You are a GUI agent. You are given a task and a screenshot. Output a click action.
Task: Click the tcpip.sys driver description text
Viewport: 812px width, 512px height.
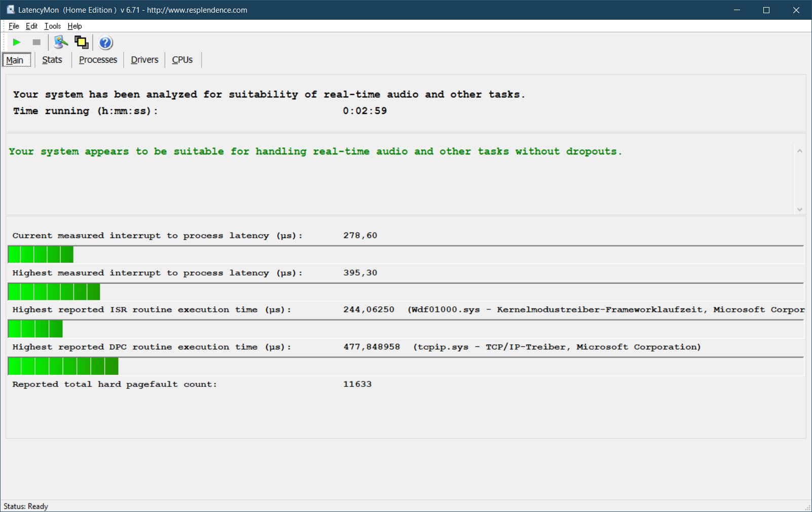tap(557, 347)
